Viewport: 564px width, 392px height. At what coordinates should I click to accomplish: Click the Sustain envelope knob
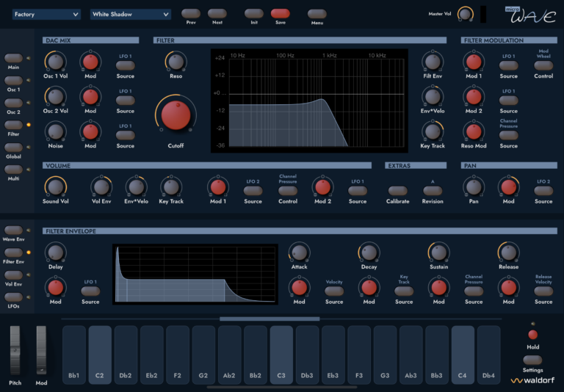[x=438, y=253]
